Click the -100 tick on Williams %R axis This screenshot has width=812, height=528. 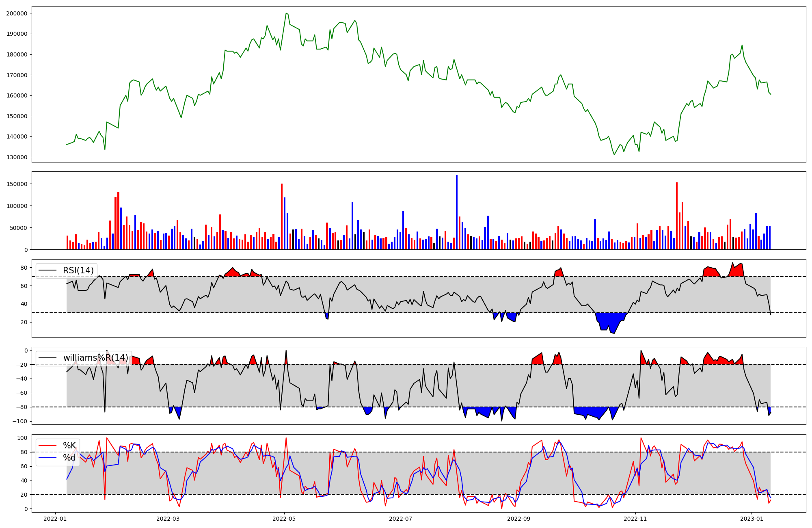coord(20,421)
